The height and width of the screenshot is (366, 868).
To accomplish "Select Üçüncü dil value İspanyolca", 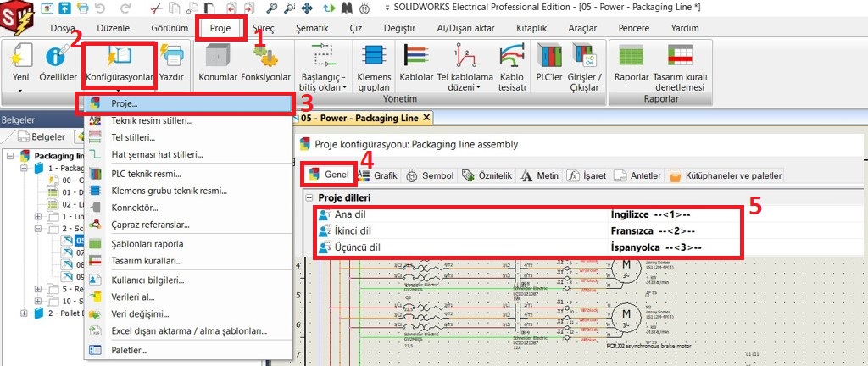I will click(657, 247).
